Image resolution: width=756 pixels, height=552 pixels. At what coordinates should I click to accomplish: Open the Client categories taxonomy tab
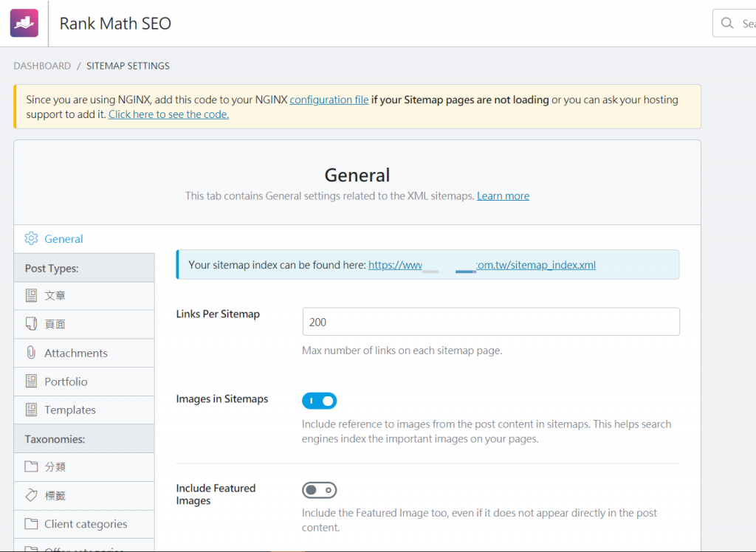[x=84, y=524]
